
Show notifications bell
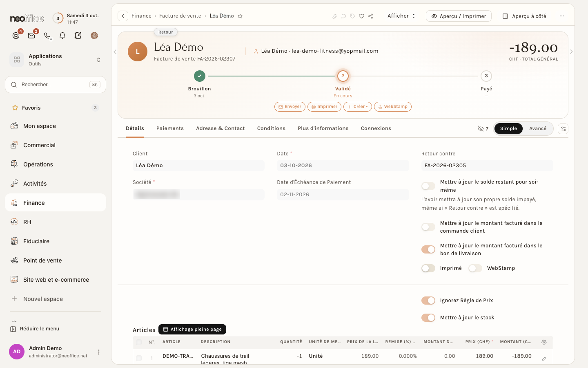[x=62, y=36]
